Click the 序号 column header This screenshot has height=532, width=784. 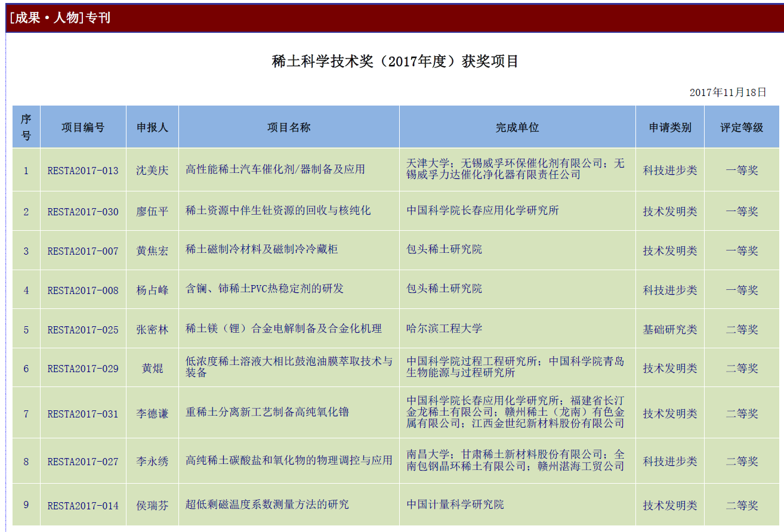point(26,127)
